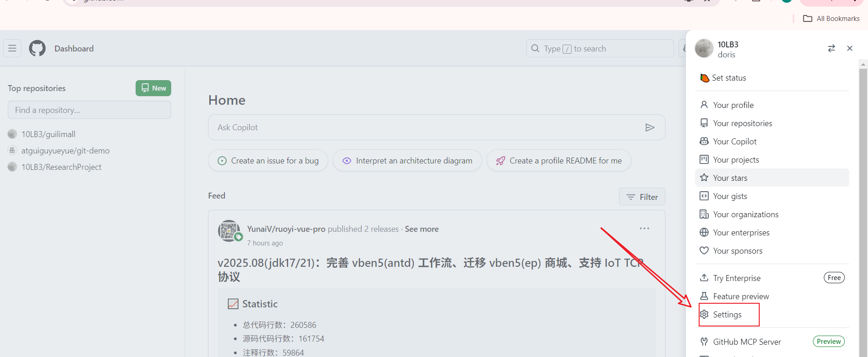Click the heart sponsors icon
Image resolution: width=868 pixels, height=357 pixels.
point(704,250)
